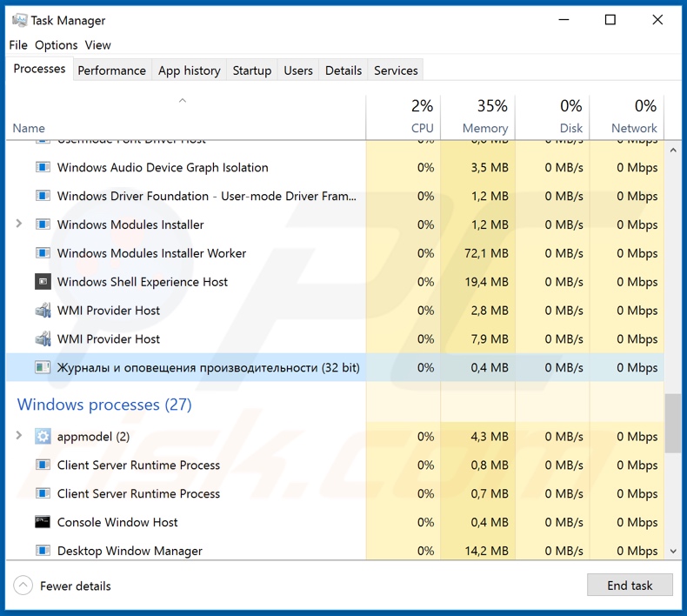Click the 19,4 MB memory value
687x616 pixels.
pos(486,282)
